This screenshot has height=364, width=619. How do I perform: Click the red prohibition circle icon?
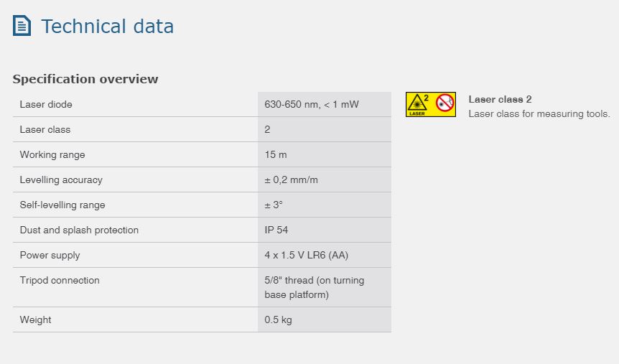pos(445,104)
